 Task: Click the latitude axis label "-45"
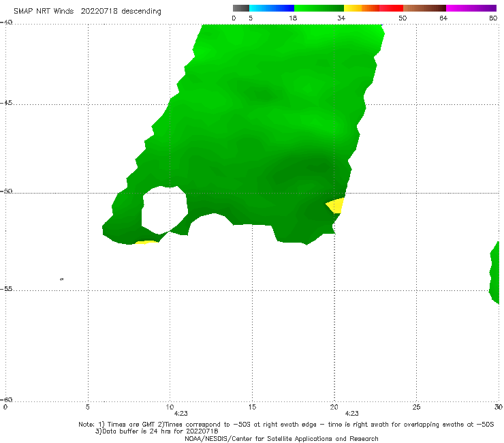[x=6, y=103]
